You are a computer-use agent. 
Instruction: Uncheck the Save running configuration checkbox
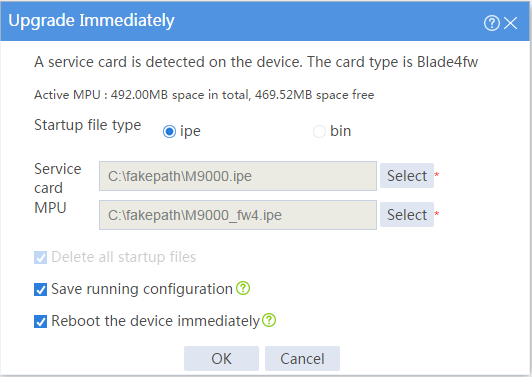point(40,289)
